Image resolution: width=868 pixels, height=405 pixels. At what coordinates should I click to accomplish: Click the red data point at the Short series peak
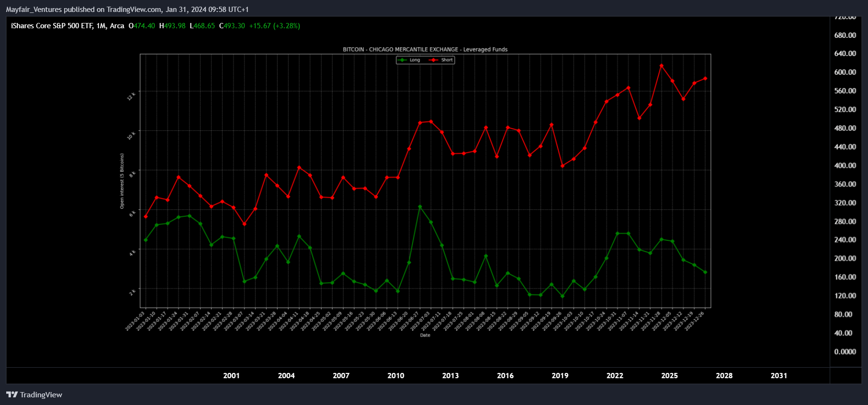[x=662, y=66]
